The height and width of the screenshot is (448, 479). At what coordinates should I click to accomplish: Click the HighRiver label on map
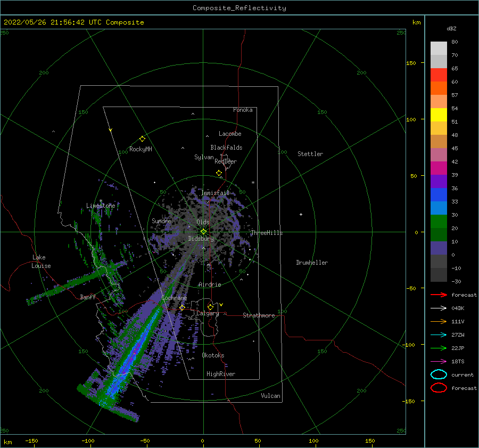coord(221,374)
